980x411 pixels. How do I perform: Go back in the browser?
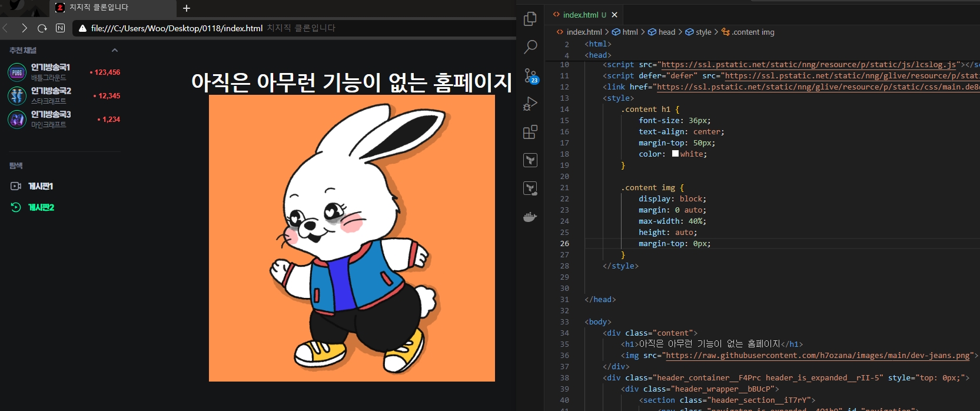pos(6,28)
